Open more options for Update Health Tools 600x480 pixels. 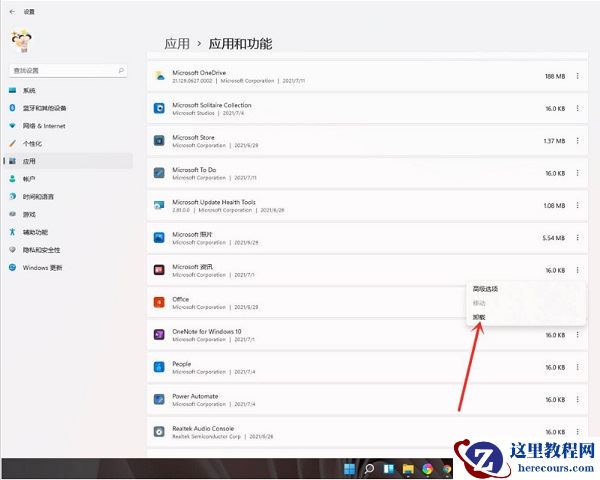577,205
